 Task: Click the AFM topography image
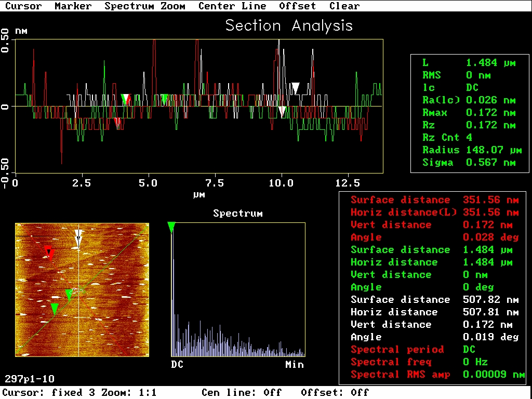point(82,290)
